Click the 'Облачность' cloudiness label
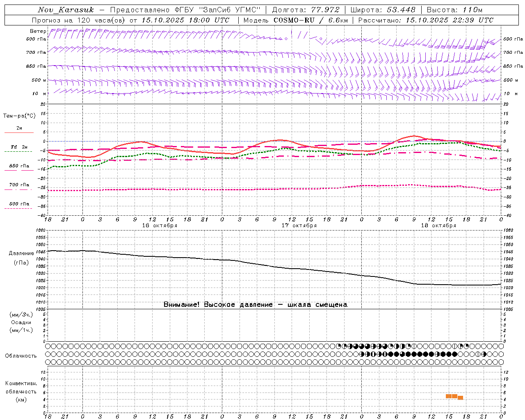 point(21,356)
